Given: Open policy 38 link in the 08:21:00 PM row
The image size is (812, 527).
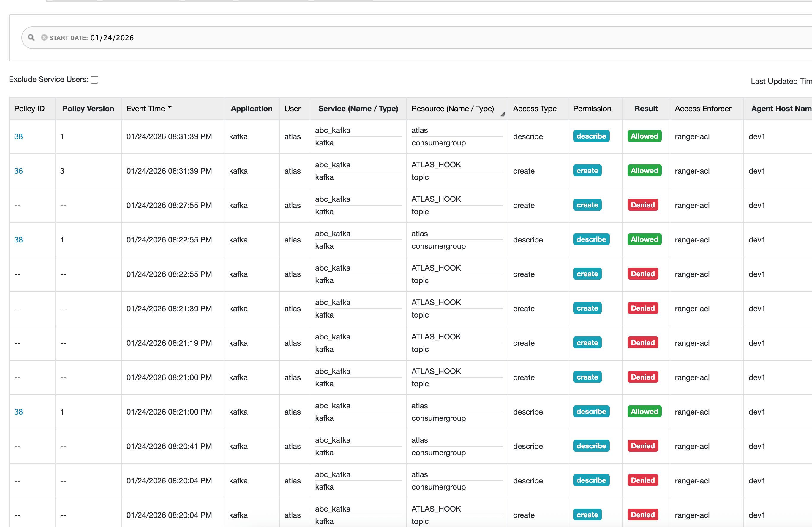Looking at the screenshot, I should (18, 412).
